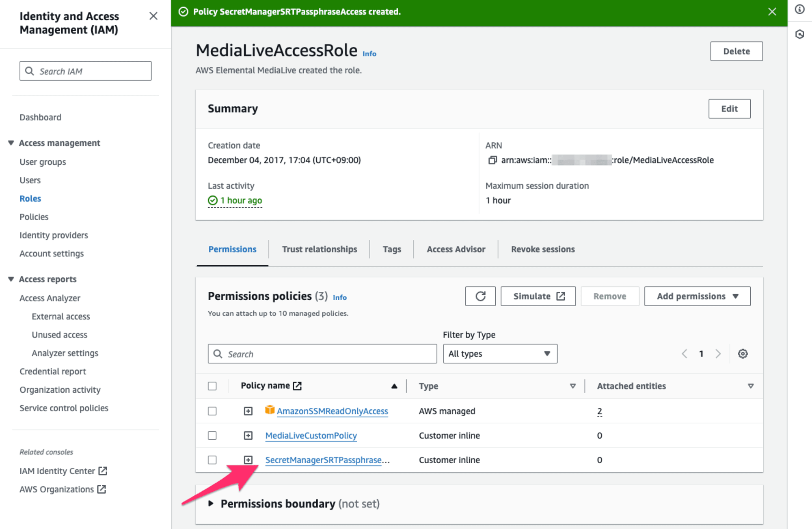
Task: Click the Delete role button
Action: click(736, 51)
